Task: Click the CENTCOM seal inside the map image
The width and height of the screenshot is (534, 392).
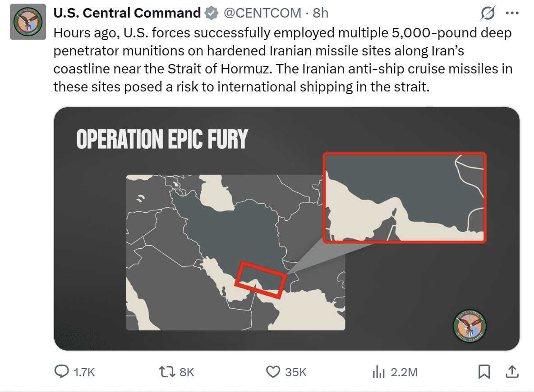Action: coord(470,326)
